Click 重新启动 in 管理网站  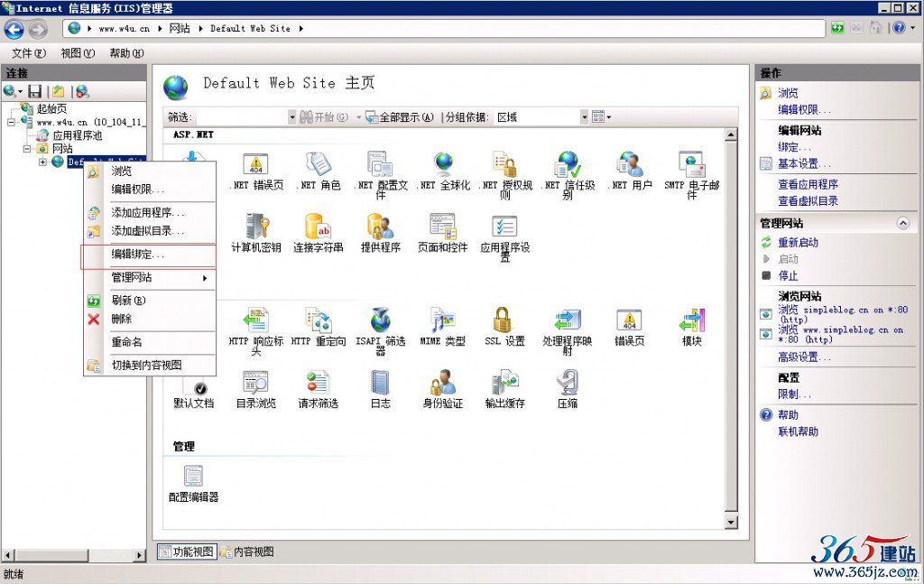tap(798, 242)
